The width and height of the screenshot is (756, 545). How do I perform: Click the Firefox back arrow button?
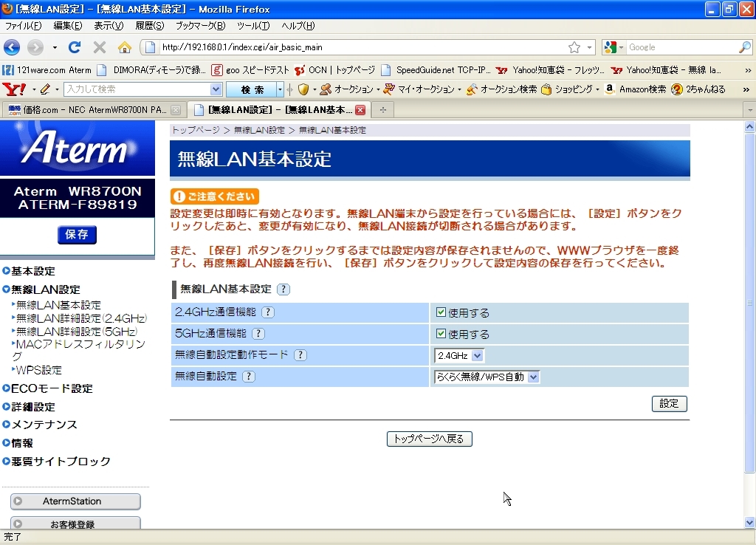pos(12,47)
